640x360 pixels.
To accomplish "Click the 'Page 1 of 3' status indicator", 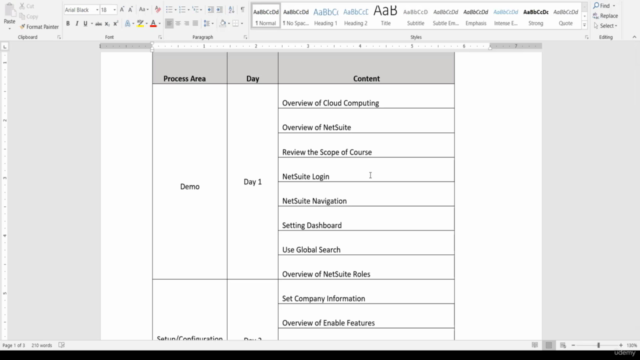I will pyautogui.click(x=13, y=345).
